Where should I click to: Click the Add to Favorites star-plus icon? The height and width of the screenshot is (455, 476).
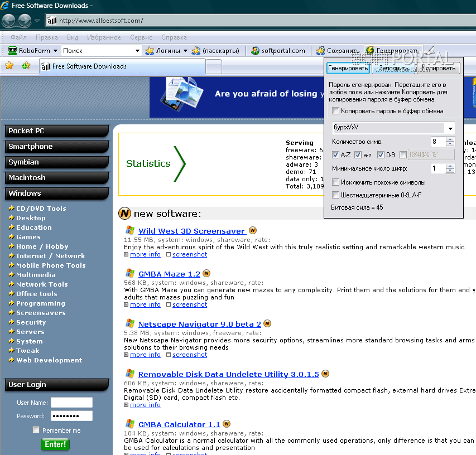click(26, 65)
